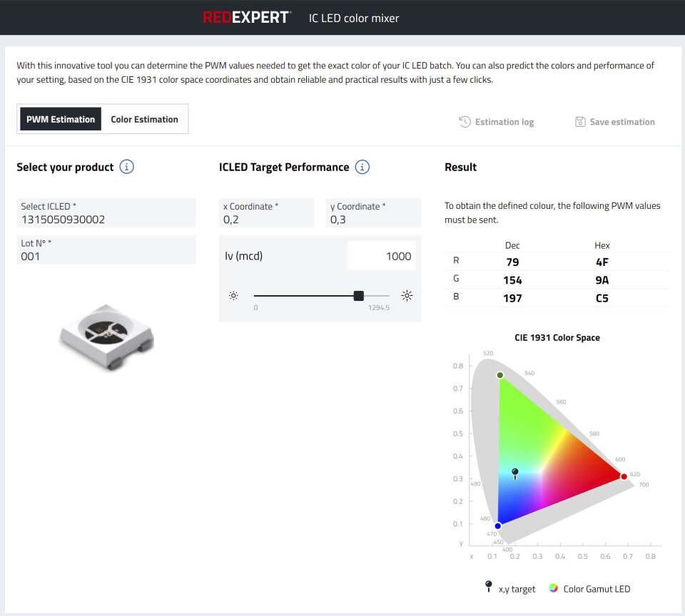Click the x Coordinate input field
The image size is (685, 616).
coord(266,213)
